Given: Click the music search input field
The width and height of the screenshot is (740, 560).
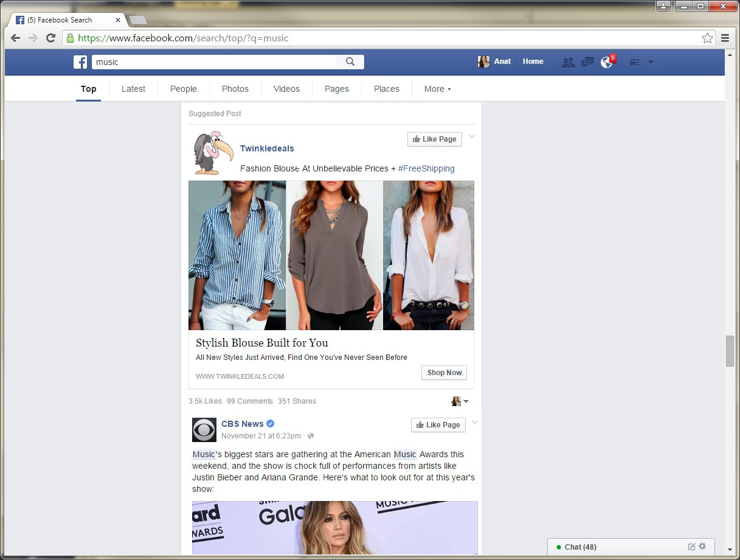Looking at the screenshot, I should point(213,62).
